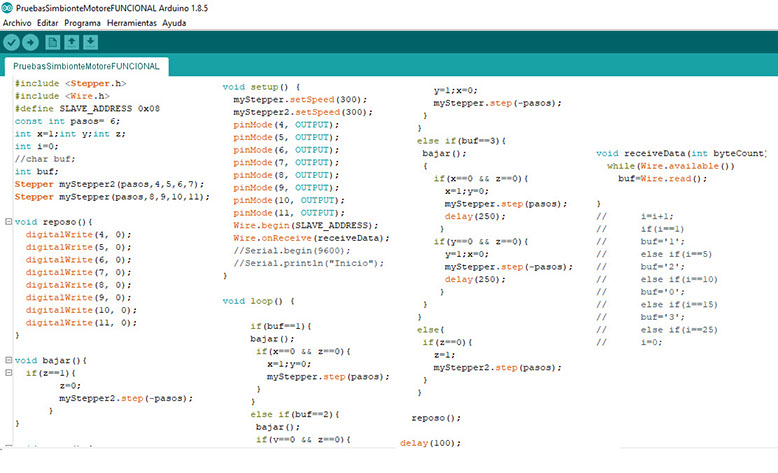Click 'myStepper2.step(pasos);' in else block
This screenshot has height=473, width=778.
coord(498,367)
